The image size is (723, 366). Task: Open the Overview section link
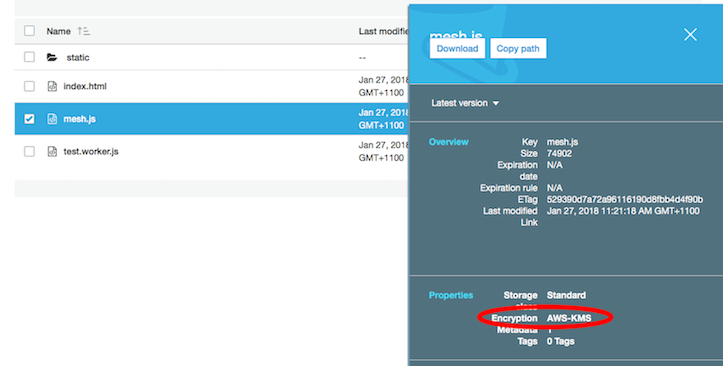[449, 142]
